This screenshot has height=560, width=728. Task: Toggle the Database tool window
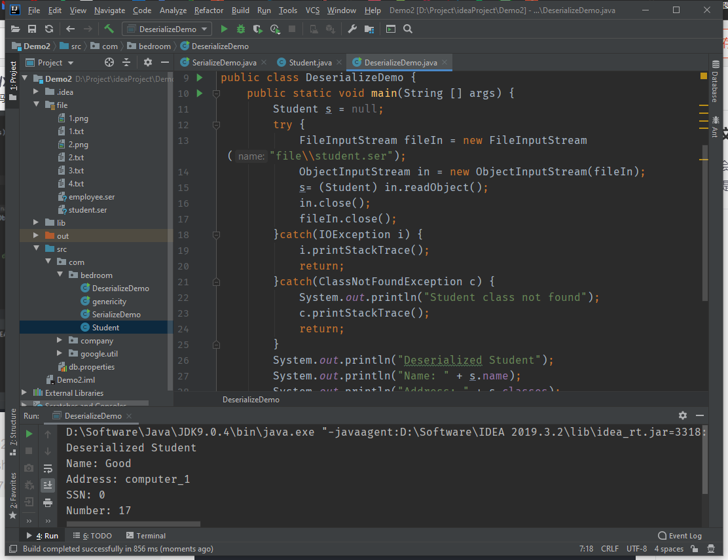pyautogui.click(x=716, y=81)
